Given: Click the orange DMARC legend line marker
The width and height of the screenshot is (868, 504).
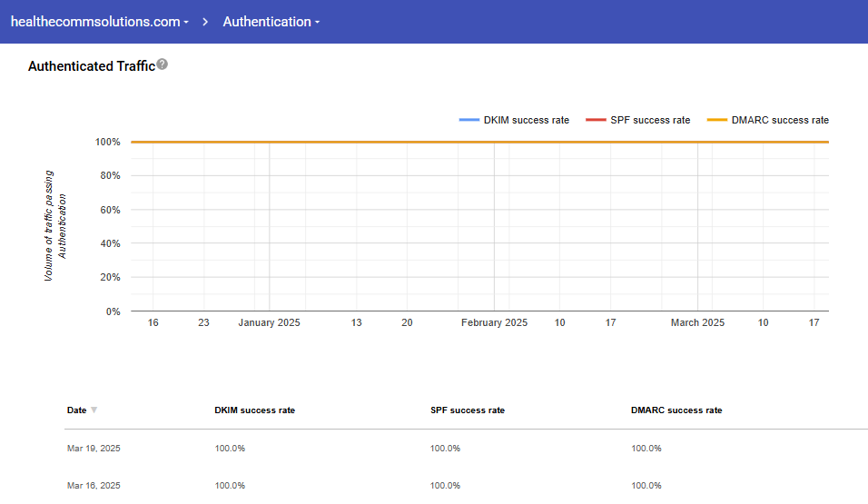Looking at the screenshot, I should (716, 120).
